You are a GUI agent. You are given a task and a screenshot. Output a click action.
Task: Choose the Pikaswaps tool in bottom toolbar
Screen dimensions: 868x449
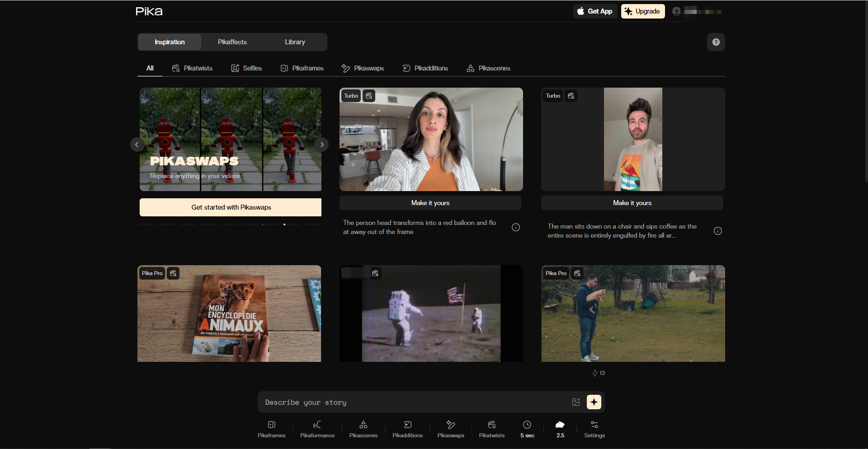tap(451, 429)
